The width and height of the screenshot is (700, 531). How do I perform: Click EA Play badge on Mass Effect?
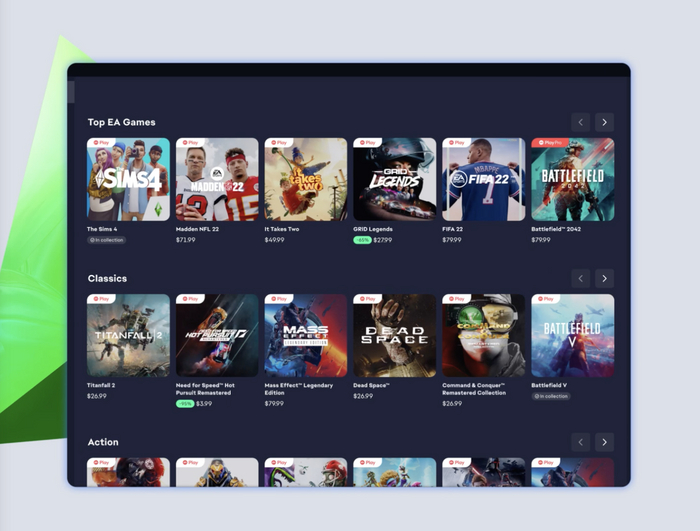(279, 299)
